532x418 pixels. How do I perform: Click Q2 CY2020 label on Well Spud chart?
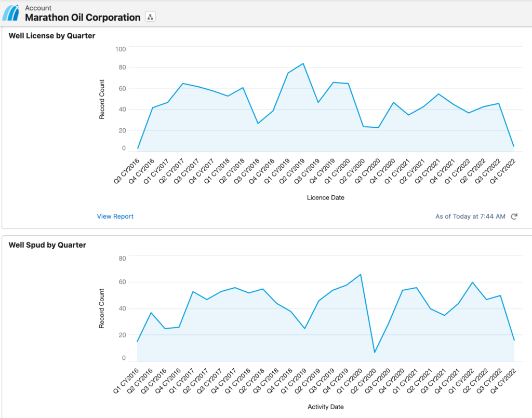363,381
